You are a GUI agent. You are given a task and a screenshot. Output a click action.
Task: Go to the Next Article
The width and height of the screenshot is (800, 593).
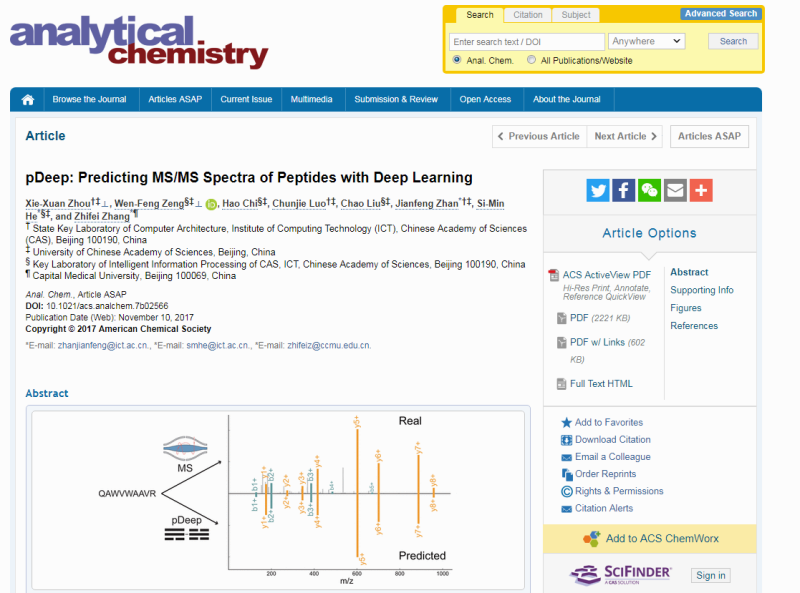pyautogui.click(x=625, y=136)
